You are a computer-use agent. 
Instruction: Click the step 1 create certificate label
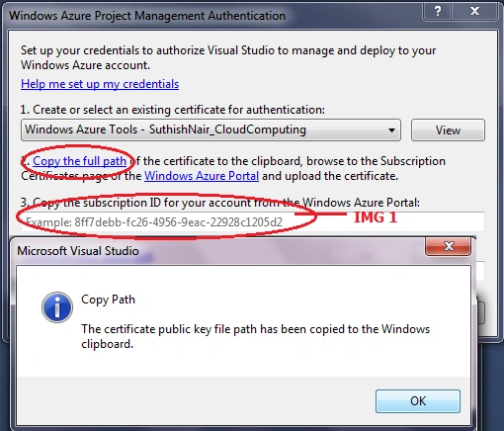tap(173, 110)
